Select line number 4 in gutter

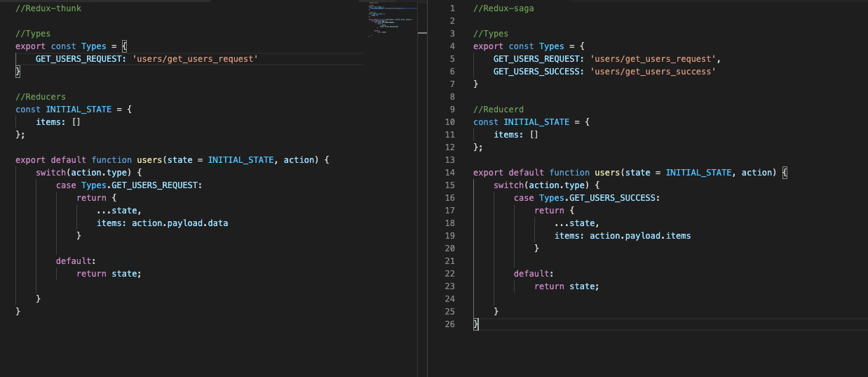point(452,46)
